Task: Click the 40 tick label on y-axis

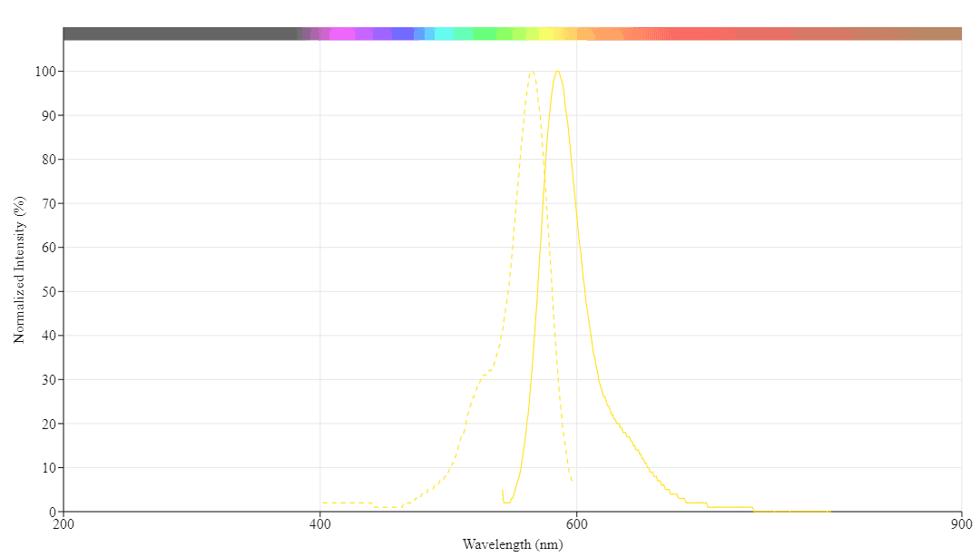Action: (49, 336)
